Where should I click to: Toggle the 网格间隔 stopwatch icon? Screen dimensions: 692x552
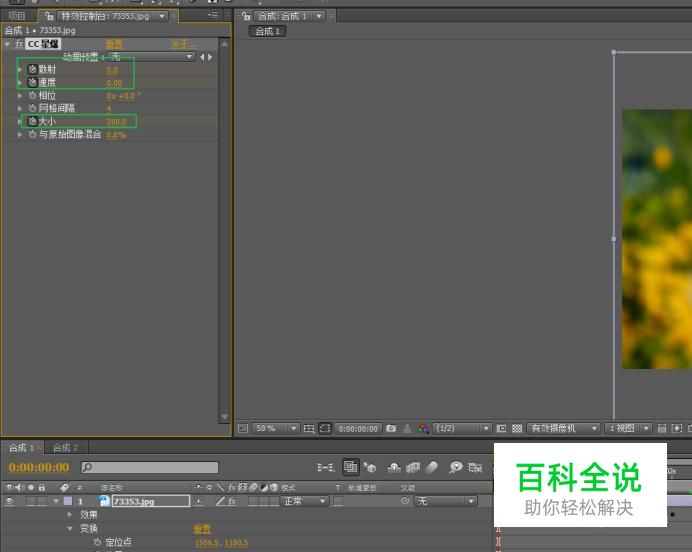pyautogui.click(x=32, y=108)
